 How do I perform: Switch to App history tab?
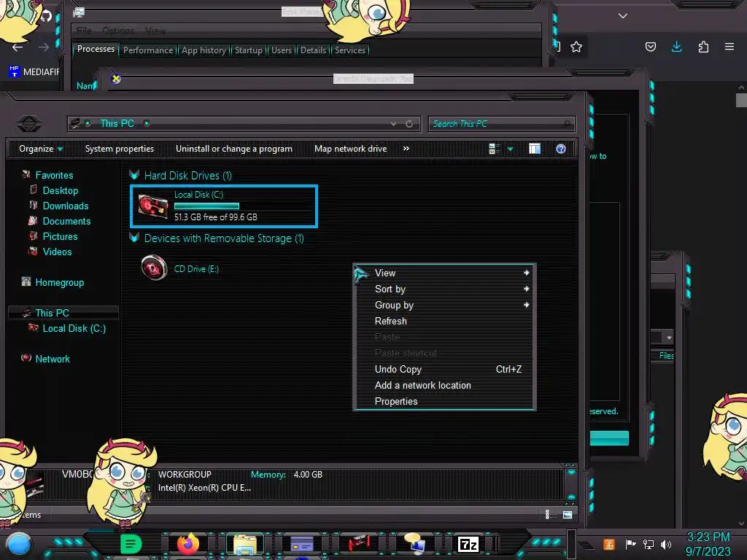[x=204, y=50]
